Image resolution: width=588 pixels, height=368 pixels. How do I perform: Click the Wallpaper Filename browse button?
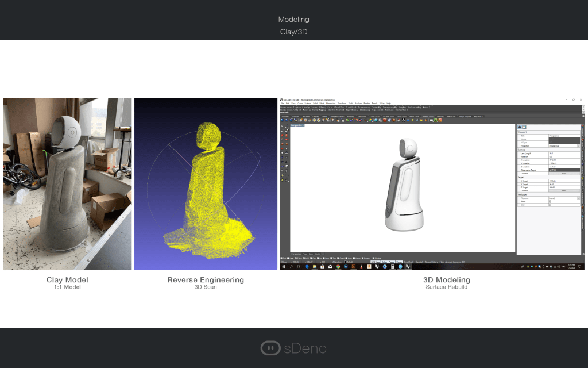(578, 198)
